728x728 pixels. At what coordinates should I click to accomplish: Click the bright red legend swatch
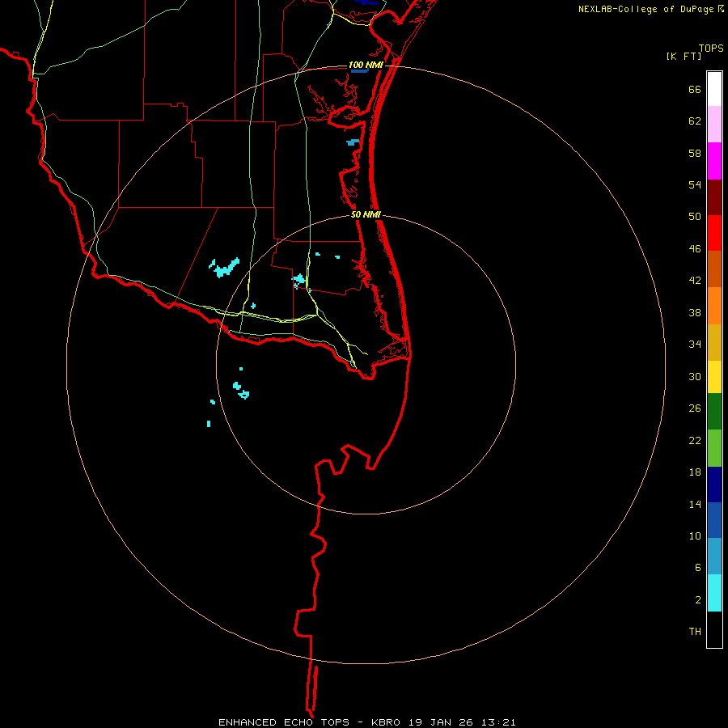(x=714, y=233)
